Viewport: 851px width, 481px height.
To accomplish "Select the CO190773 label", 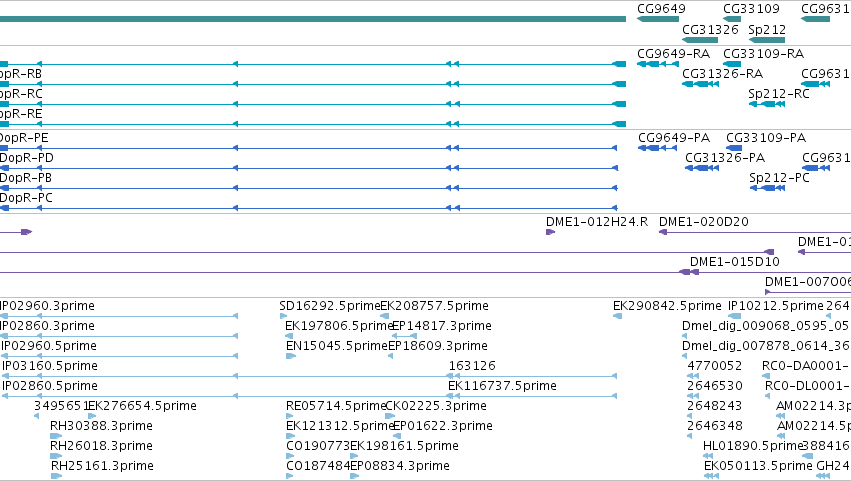I will (x=317, y=446).
